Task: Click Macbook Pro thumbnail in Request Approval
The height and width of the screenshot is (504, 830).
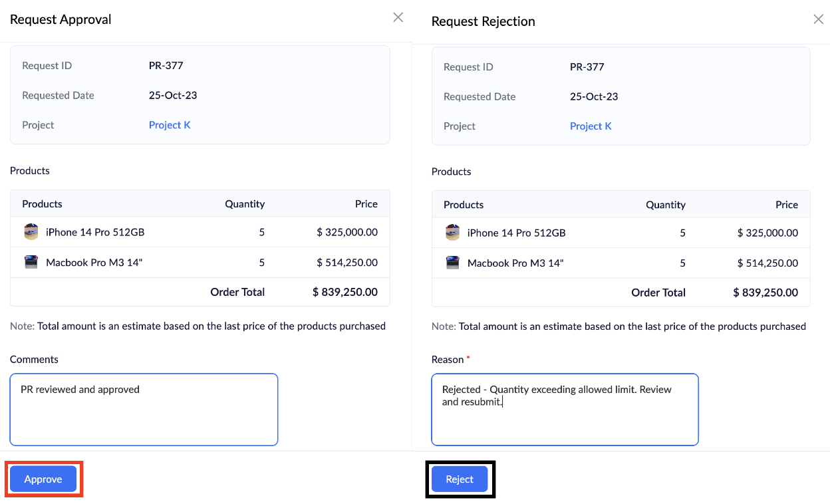Action: point(31,262)
